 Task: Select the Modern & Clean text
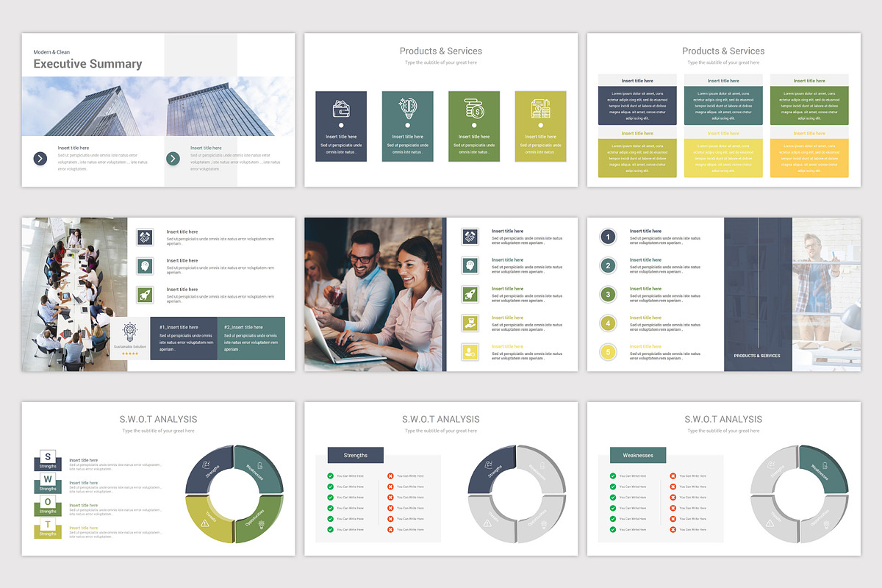click(51, 52)
